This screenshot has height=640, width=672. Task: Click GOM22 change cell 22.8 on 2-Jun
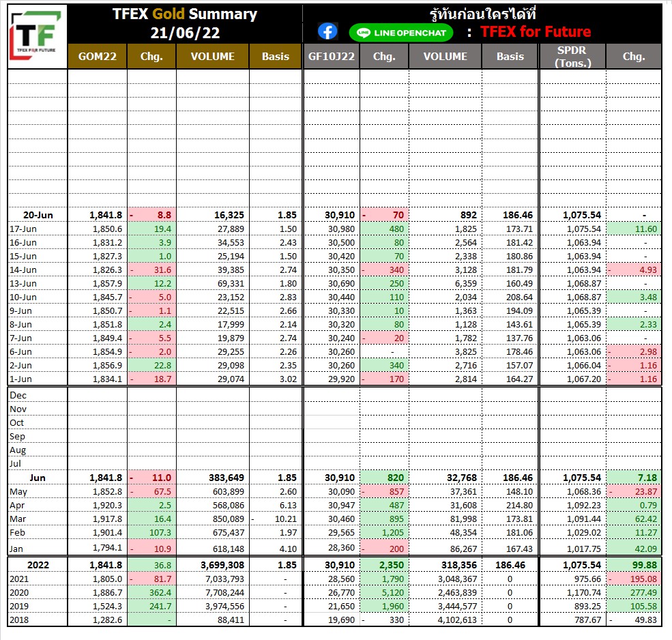[151, 365]
